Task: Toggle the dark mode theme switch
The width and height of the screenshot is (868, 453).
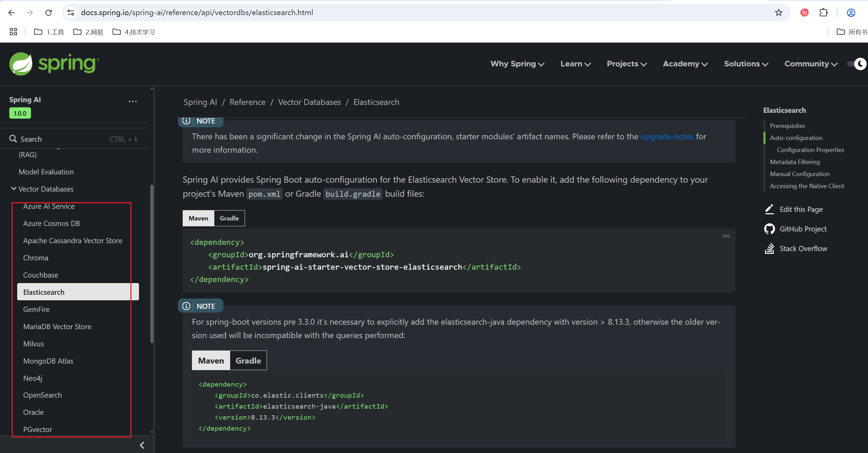Action: [x=857, y=64]
